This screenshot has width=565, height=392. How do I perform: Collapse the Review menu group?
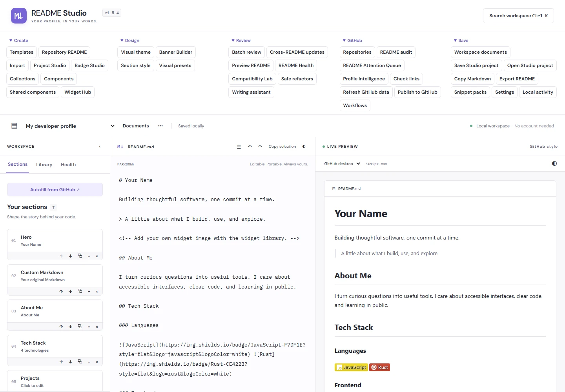click(x=241, y=40)
